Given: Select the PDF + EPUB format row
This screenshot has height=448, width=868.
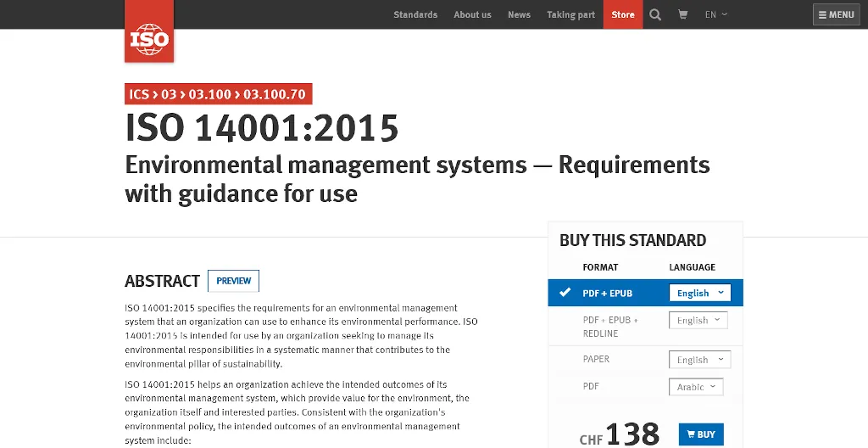Looking at the screenshot, I should click(x=645, y=293).
